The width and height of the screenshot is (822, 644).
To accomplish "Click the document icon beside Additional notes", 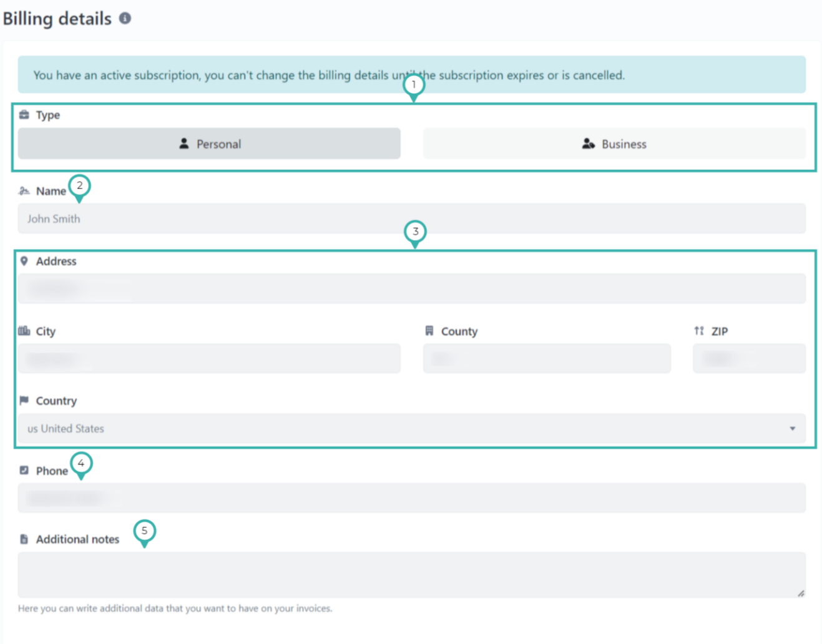I will [x=24, y=539].
